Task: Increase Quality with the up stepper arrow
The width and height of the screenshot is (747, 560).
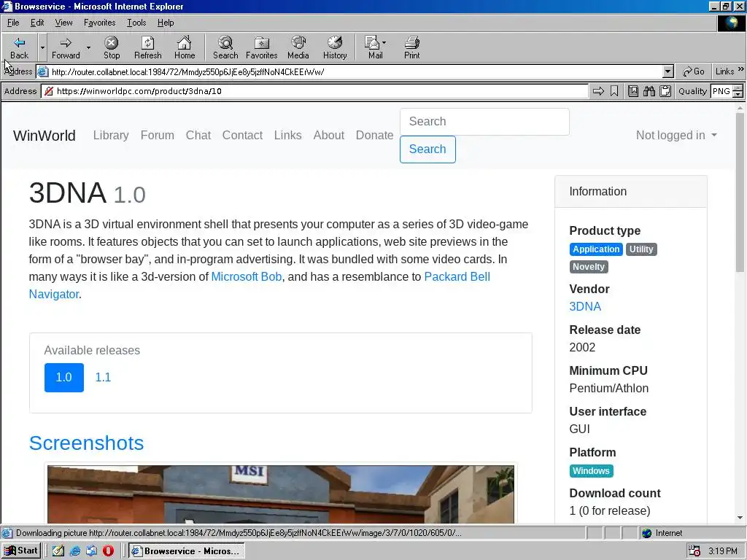Action: [738, 87]
